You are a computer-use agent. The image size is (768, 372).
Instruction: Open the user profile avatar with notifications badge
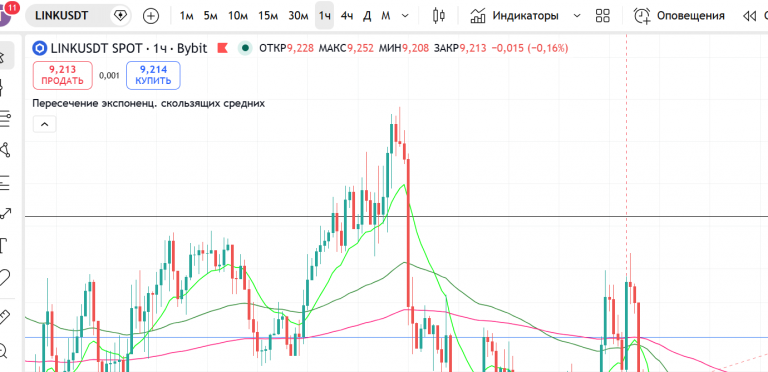[7, 13]
